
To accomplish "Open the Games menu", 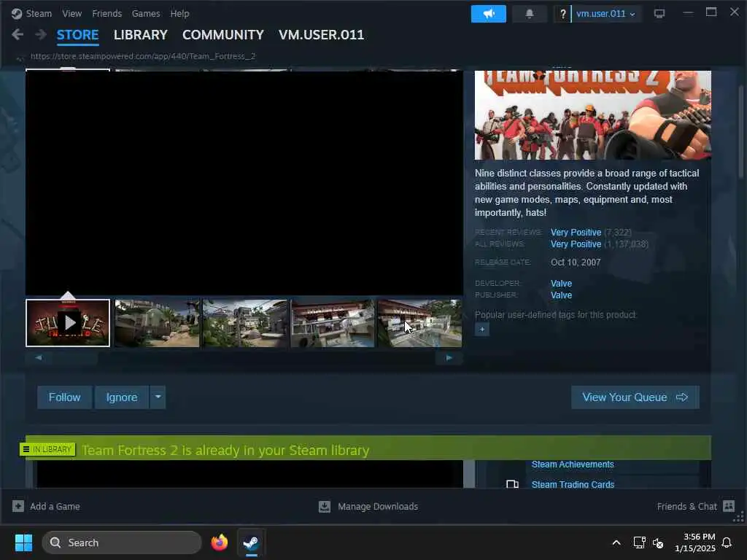I will 146,13.
